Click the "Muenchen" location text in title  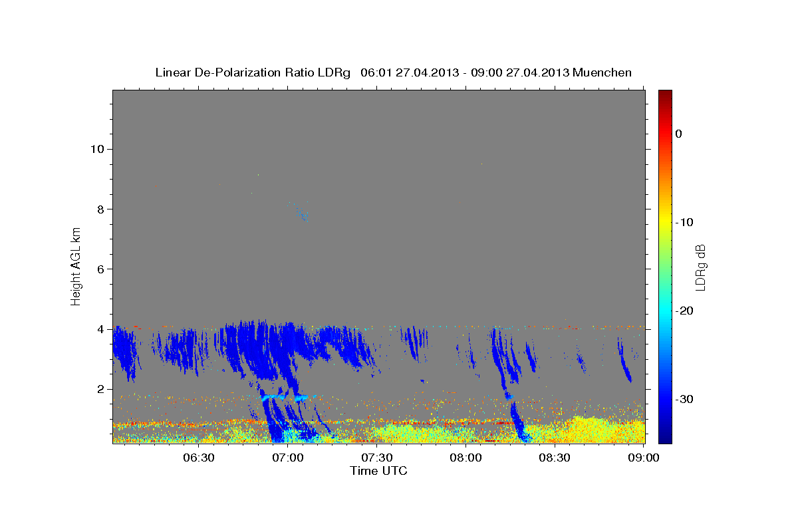[602, 72]
